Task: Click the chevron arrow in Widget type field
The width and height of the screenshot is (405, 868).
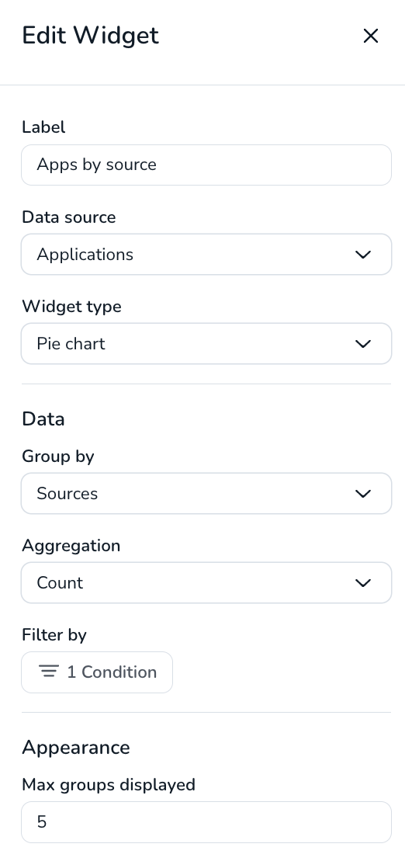Action: (363, 344)
